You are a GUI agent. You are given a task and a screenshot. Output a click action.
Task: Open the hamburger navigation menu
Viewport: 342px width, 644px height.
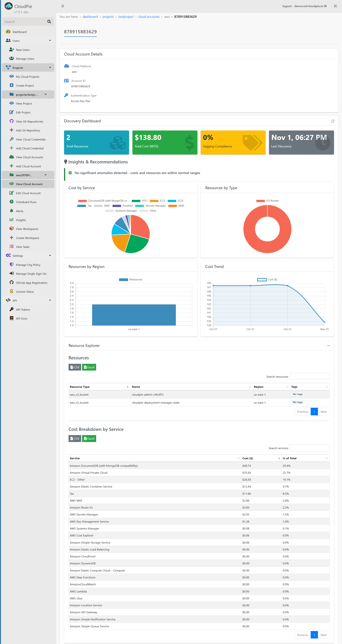[63, 6]
